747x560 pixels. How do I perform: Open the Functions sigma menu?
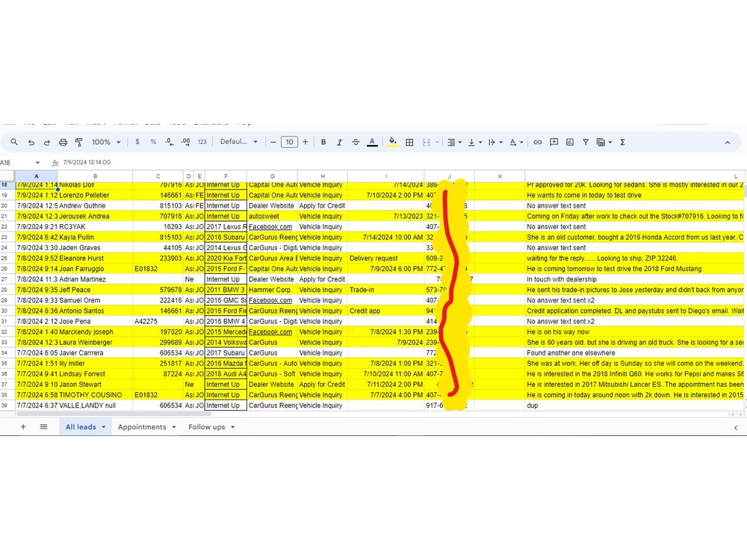pos(622,142)
